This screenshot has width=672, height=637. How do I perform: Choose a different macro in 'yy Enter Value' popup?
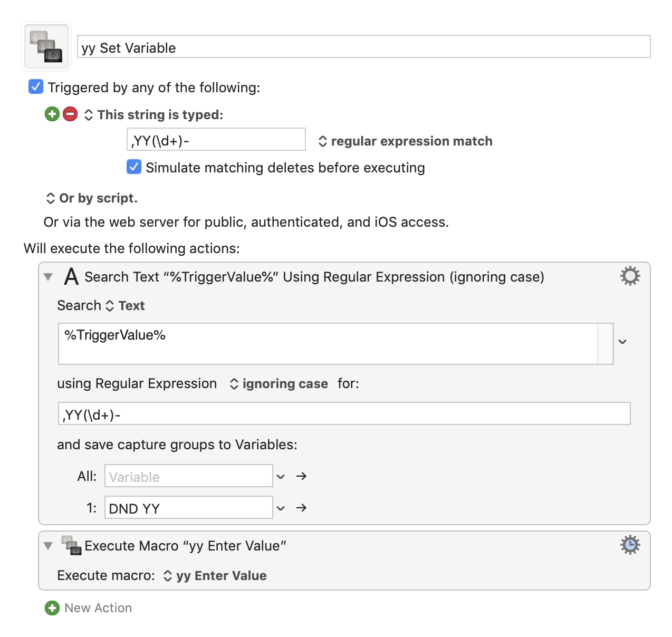[215, 576]
